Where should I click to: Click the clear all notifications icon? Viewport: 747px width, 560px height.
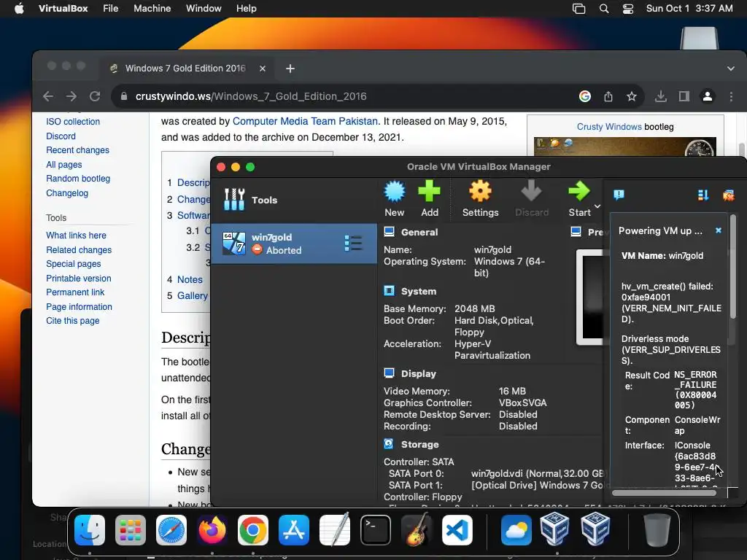click(729, 195)
